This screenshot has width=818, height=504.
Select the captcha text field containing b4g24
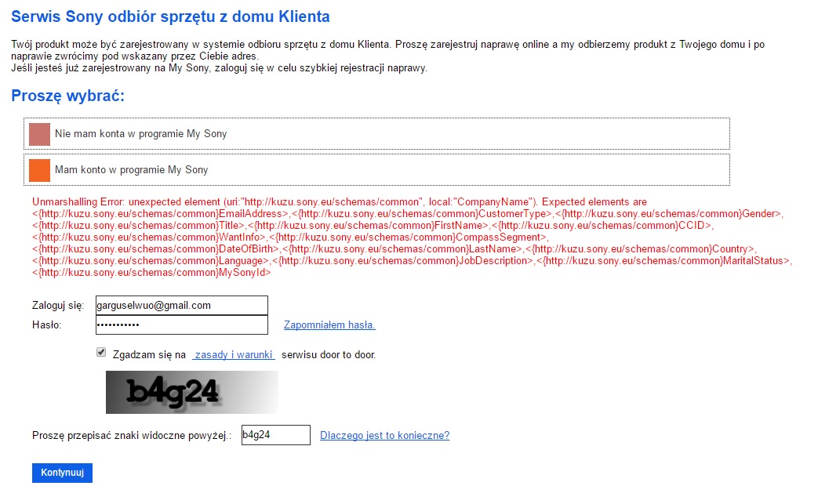[275, 435]
